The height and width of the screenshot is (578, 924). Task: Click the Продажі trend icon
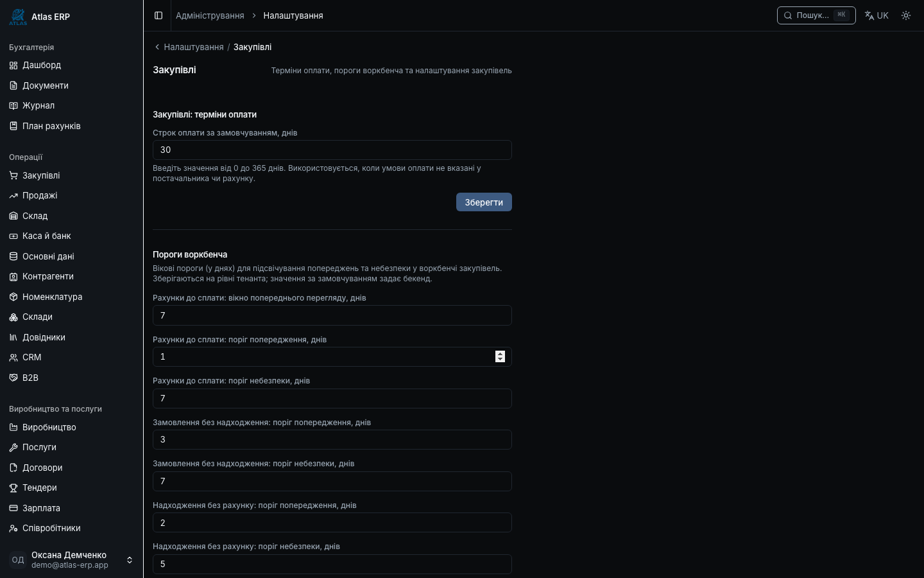tap(13, 195)
